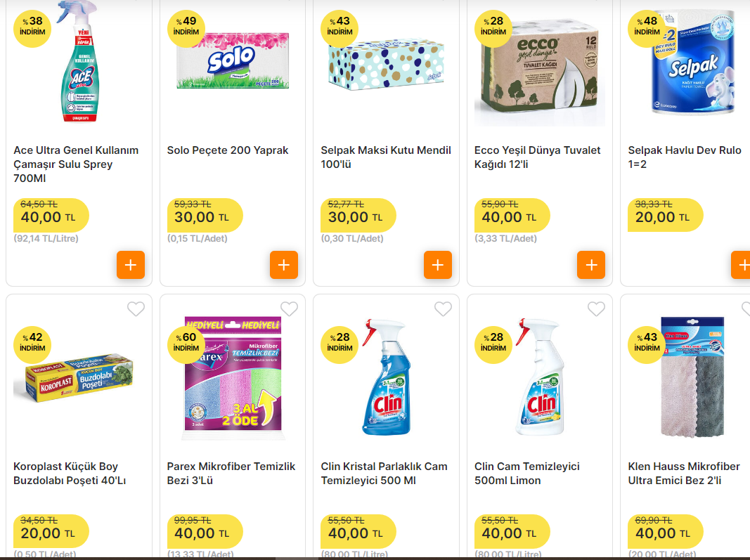Open the Solo Peçete 200 Yaprak product page
The image size is (750, 560).
(226, 150)
